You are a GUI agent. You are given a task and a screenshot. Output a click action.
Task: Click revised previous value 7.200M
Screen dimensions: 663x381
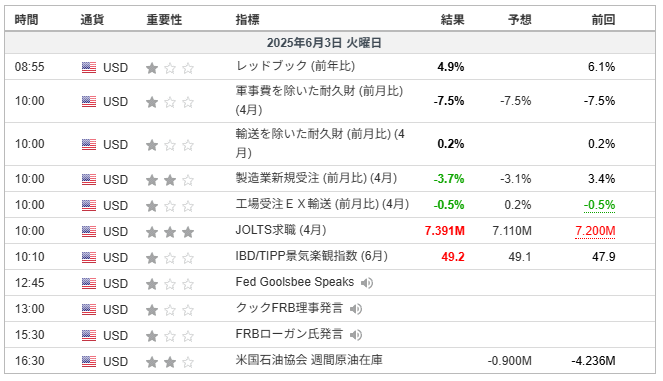tap(595, 231)
